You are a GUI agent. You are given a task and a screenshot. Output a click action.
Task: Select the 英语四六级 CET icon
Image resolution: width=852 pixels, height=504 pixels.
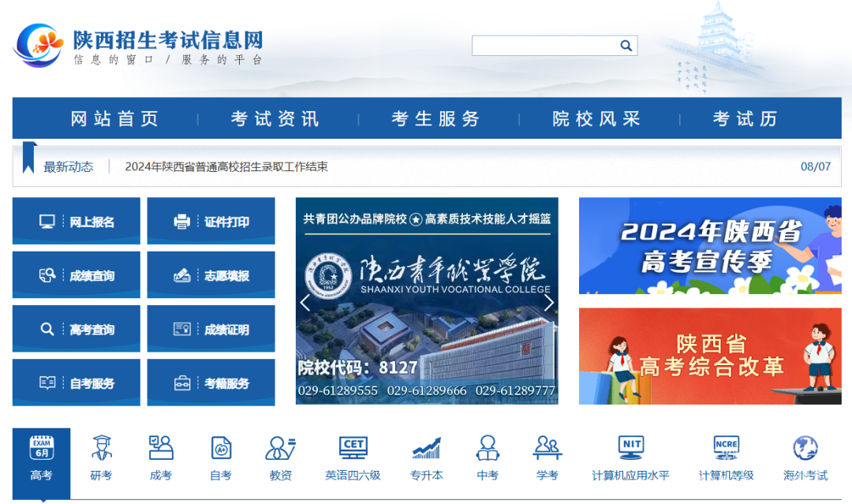click(x=353, y=448)
